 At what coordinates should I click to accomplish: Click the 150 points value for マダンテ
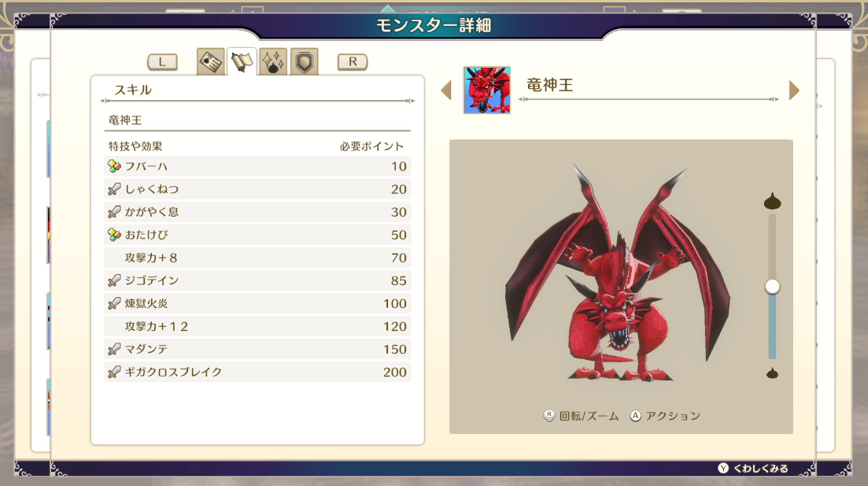[x=395, y=350]
